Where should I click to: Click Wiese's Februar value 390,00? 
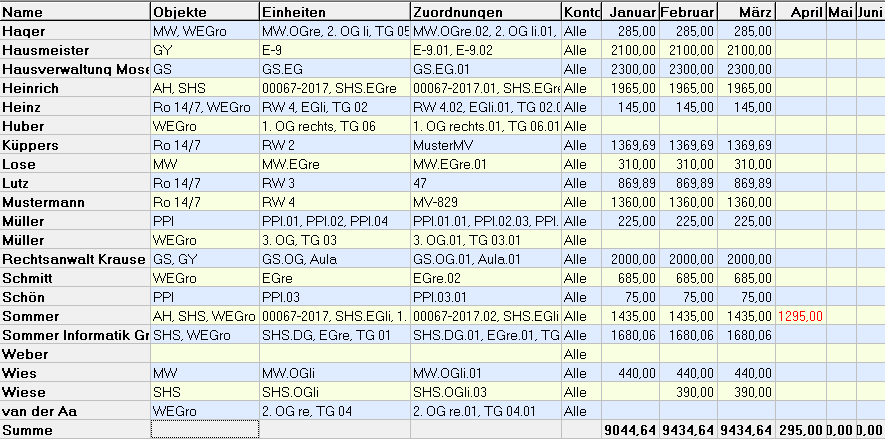pyautogui.click(x=688, y=392)
